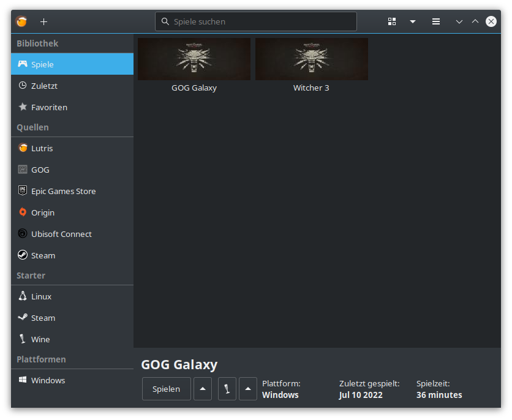This screenshot has height=420, width=512.
Task: Select Steam under Quellen
Action: (x=72, y=255)
